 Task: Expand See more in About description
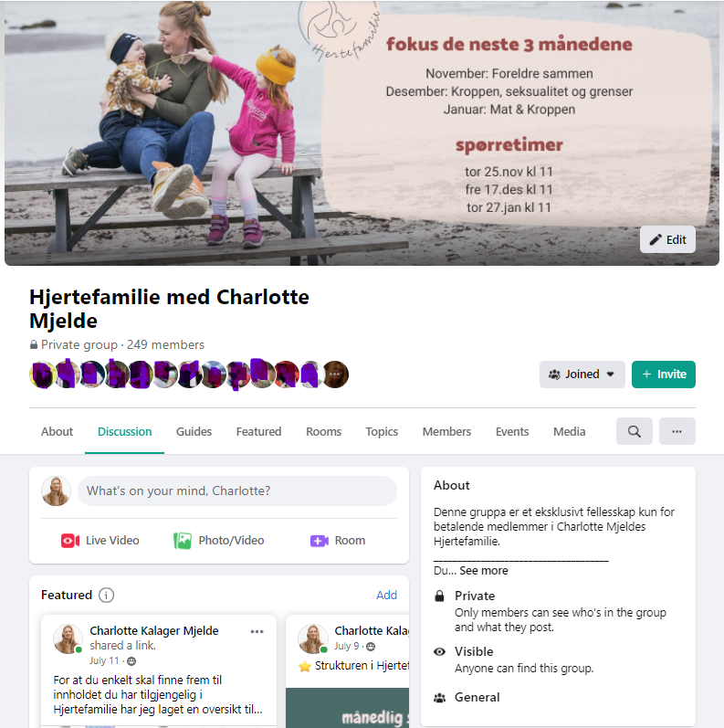click(x=484, y=571)
